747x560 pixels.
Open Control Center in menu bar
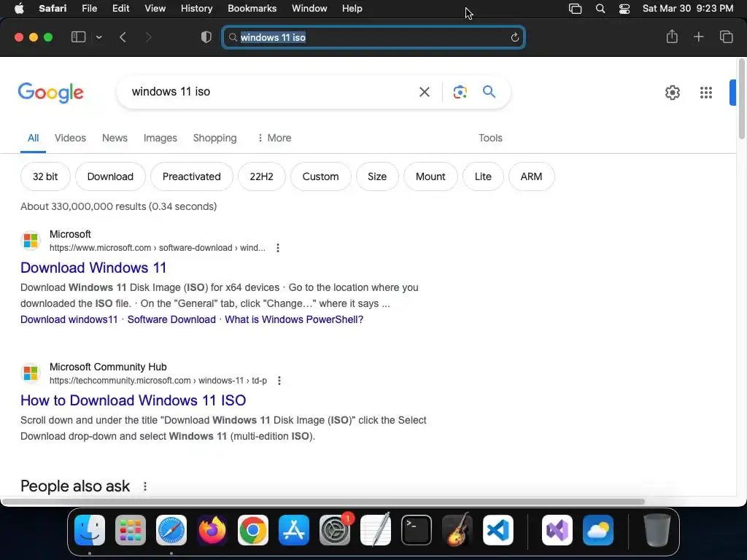coord(624,9)
